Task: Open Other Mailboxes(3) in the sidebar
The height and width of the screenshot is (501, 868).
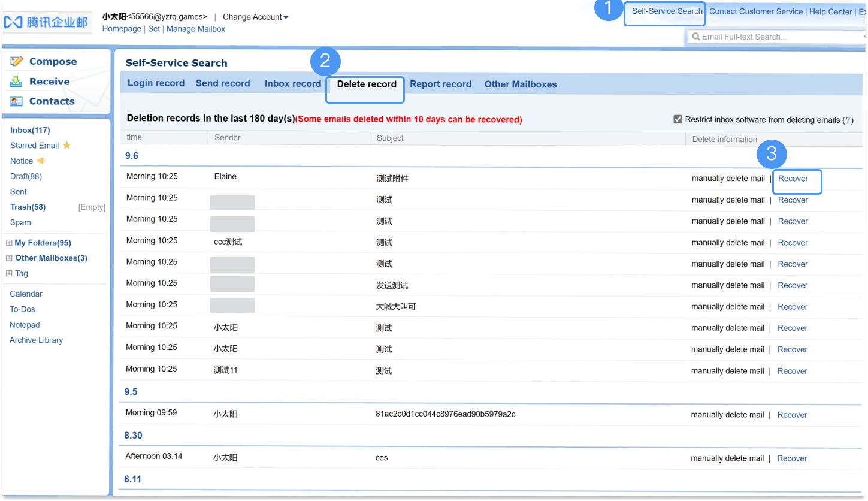Action: tap(51, 258)
